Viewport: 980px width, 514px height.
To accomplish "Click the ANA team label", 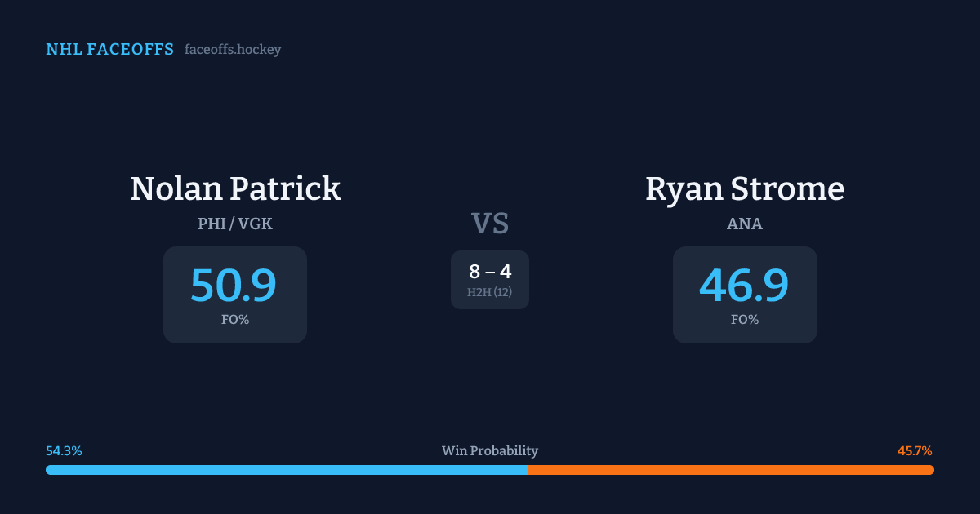I will (745, 224).
